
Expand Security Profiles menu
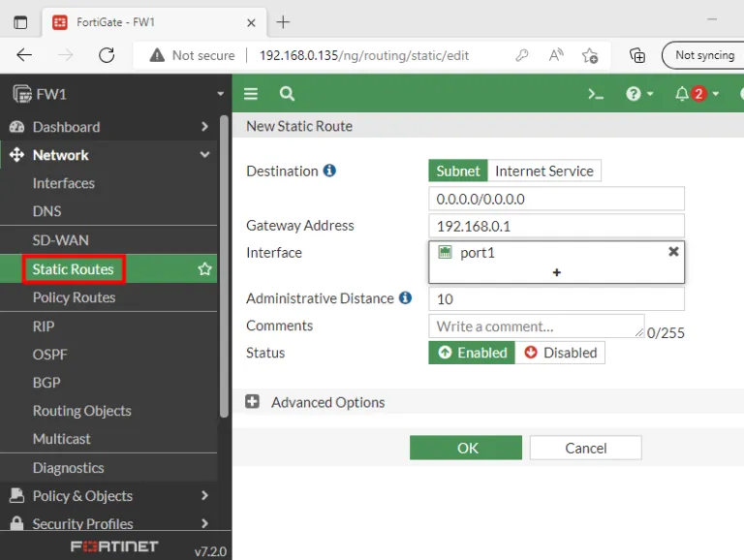(109, 523)
